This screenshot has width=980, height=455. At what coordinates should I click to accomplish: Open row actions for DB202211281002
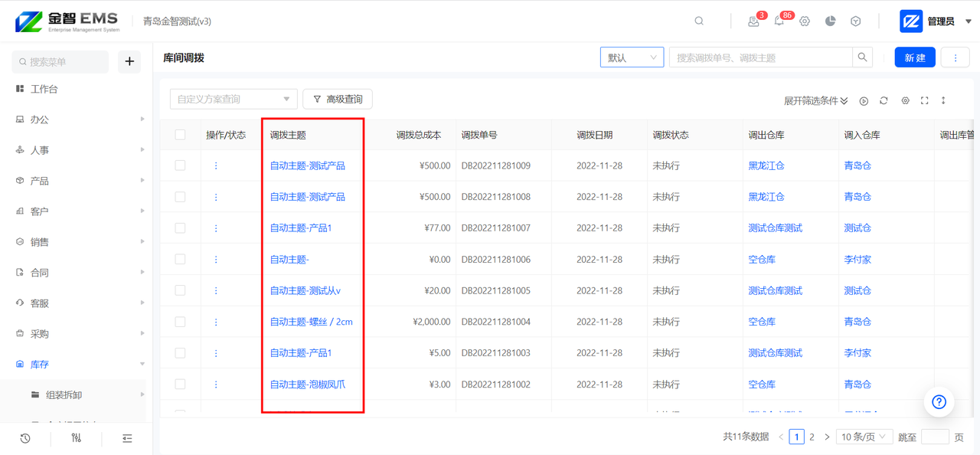click(216, 385)
